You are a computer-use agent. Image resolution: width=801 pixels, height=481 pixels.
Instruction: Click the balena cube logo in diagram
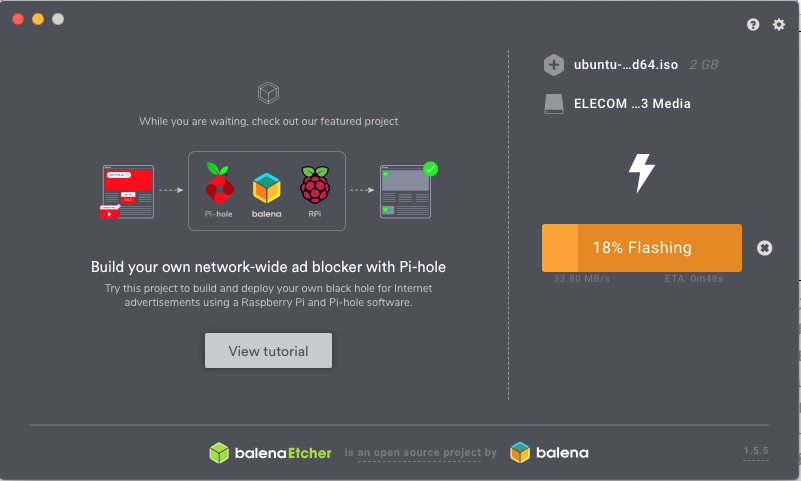(267, 188)
